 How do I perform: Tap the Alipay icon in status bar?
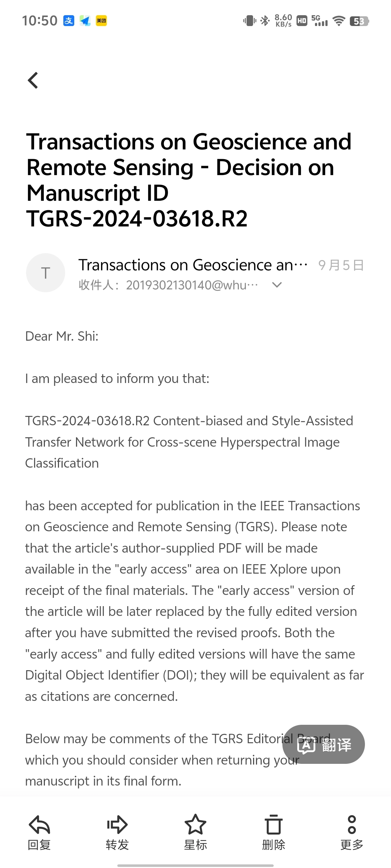[x=69, y=21]
